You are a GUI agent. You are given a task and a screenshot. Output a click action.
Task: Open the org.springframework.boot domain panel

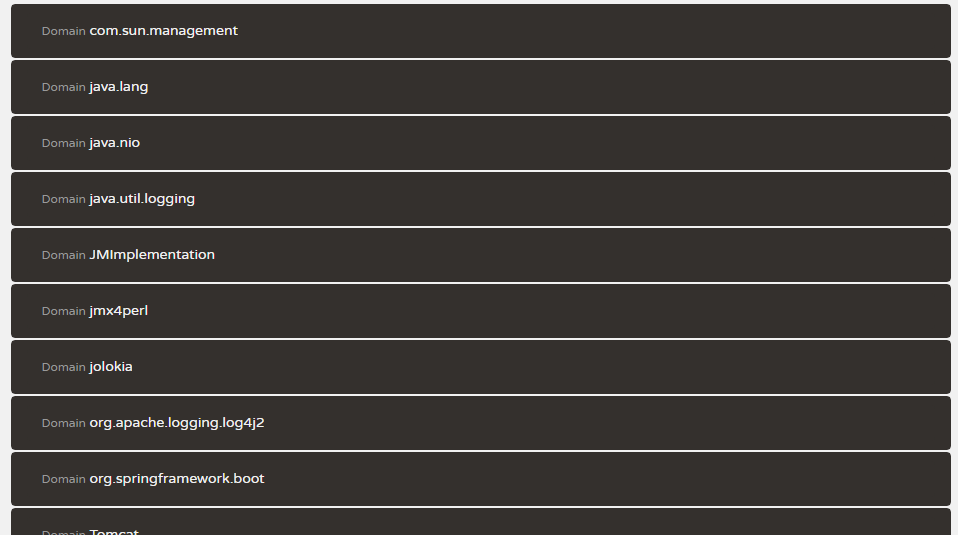(176, 479)
